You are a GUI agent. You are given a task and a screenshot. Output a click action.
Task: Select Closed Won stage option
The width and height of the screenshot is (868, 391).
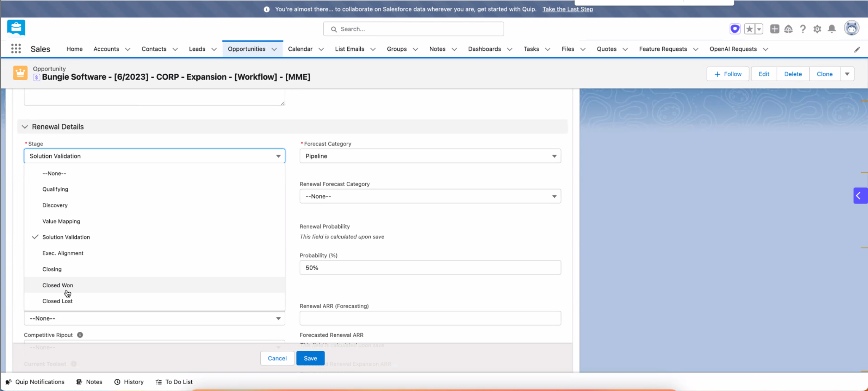(58, 285)
